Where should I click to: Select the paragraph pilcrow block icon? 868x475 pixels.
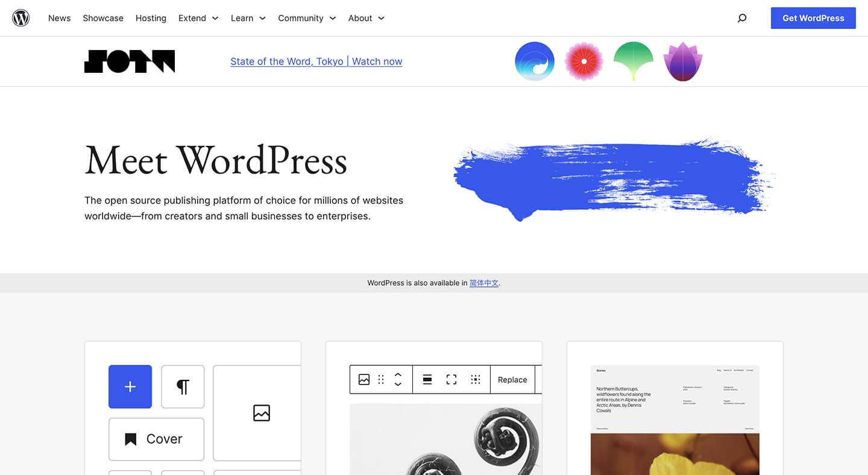183,387
